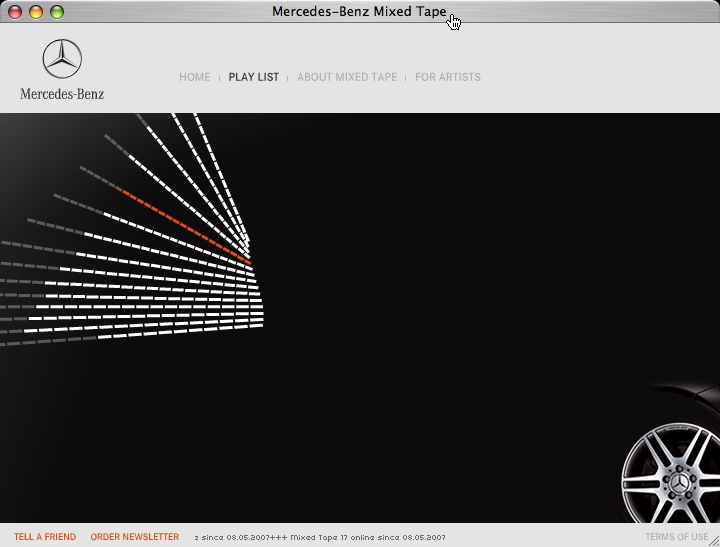Open the TERMS OF USE link
This screenshot has width=720, height=547.
[676, 537]
